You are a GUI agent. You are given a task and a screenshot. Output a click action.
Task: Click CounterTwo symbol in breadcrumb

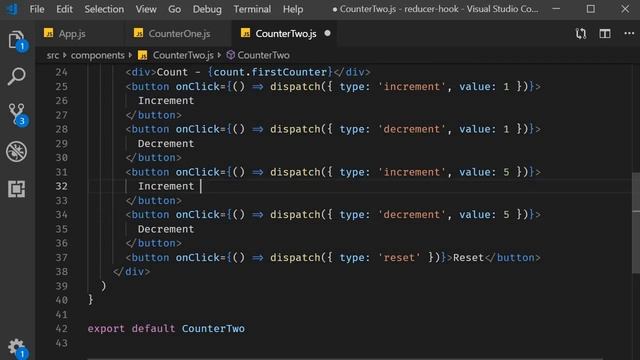click(264, 55)
